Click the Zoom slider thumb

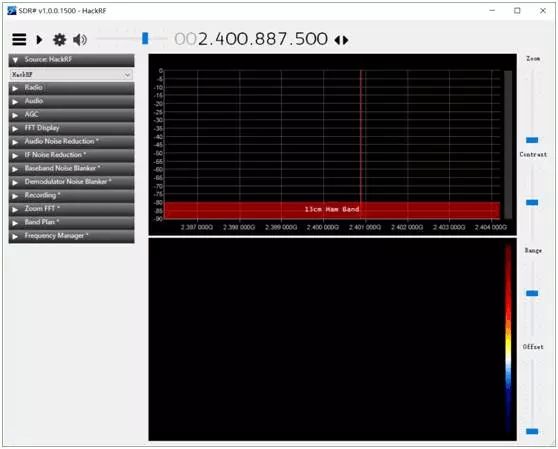(532, 140)
